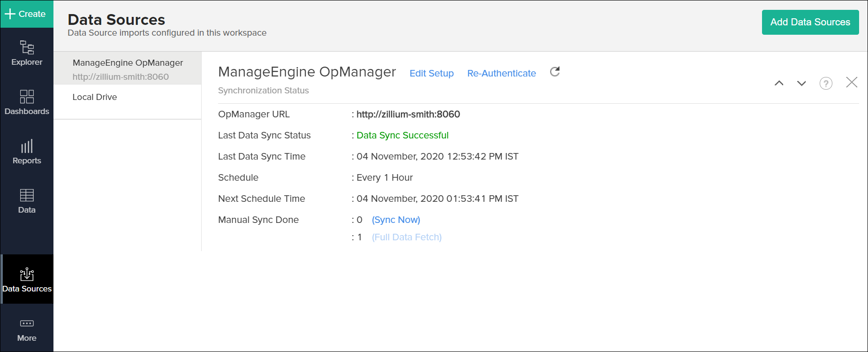Open the Explorer sidebar icon
This screenshot has width=868, height=352.
[27, 53]
